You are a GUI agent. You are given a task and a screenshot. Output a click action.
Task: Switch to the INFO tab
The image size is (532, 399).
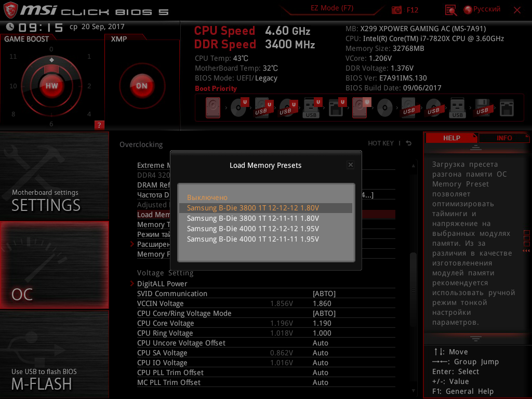click(x=504, y=138)
